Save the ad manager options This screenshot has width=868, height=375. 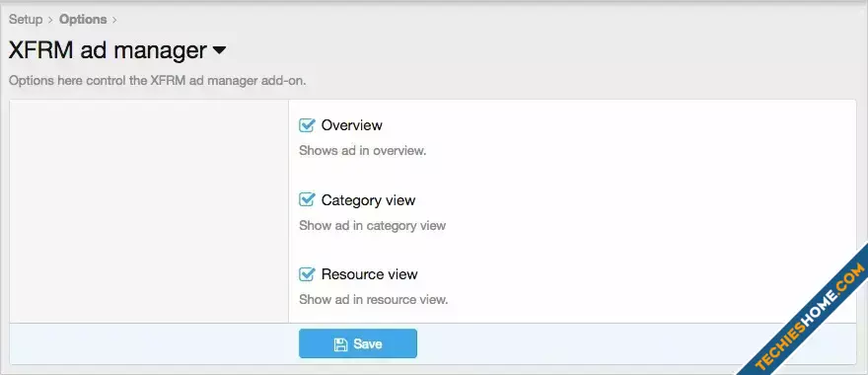(x=358, y=344)
